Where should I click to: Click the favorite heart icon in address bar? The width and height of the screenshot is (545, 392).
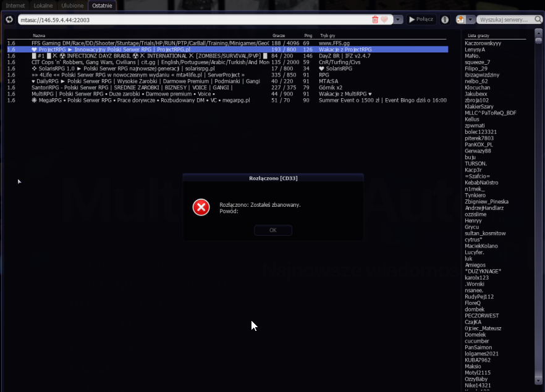[384, 19]
